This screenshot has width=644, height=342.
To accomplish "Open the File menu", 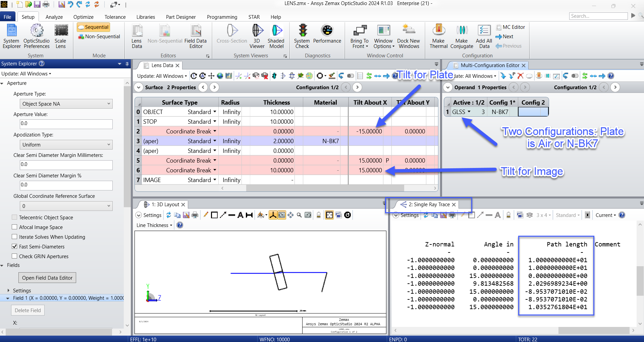I will (7, 17).
